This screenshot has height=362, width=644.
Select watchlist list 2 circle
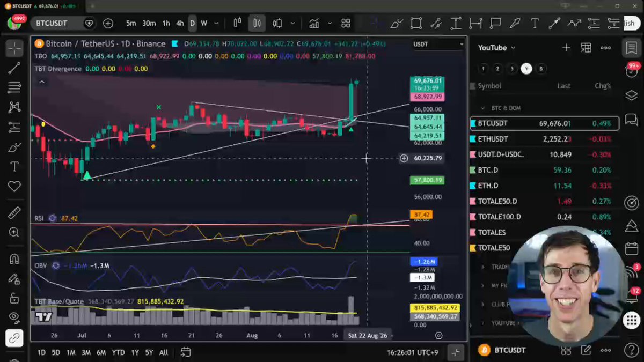tap(497, 69)
